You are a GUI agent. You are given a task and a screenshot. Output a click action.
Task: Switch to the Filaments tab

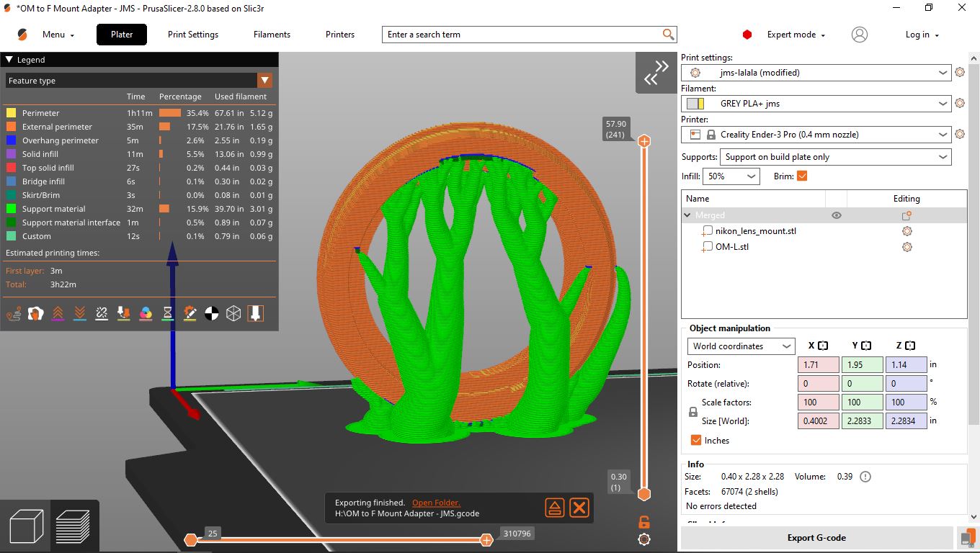(272, 35)
